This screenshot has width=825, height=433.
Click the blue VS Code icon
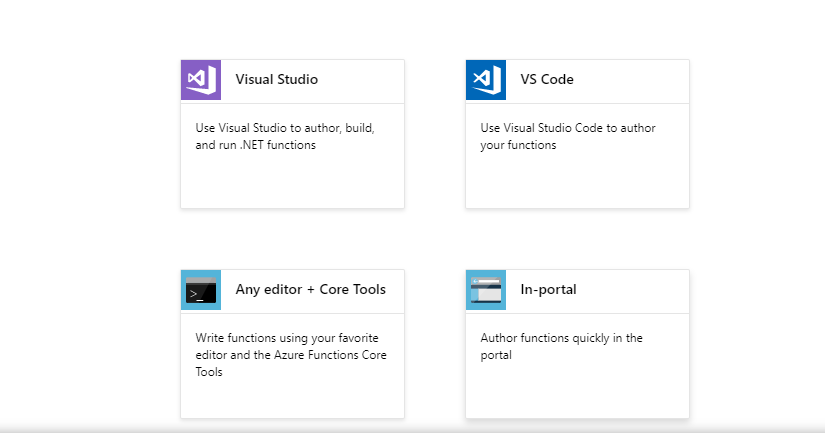(486, 80)
